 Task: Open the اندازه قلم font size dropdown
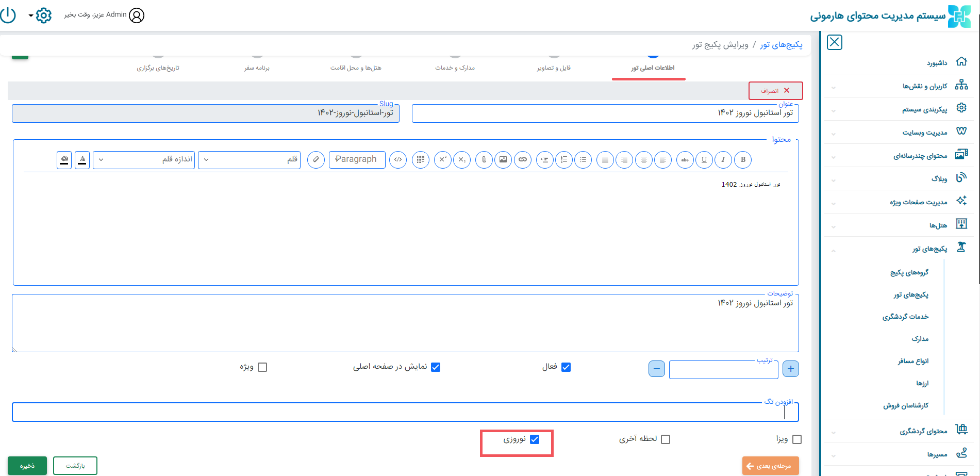[144, 160]
